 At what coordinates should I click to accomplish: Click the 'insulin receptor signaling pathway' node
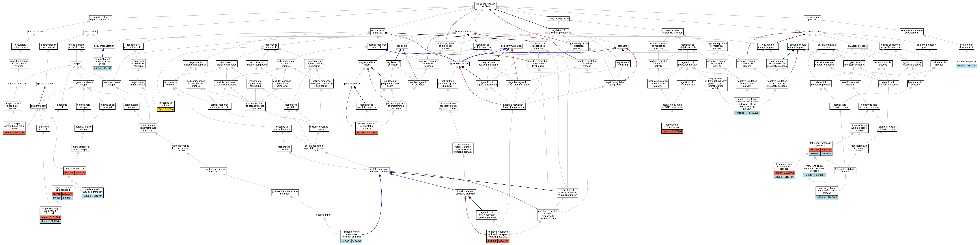(465, 193)
